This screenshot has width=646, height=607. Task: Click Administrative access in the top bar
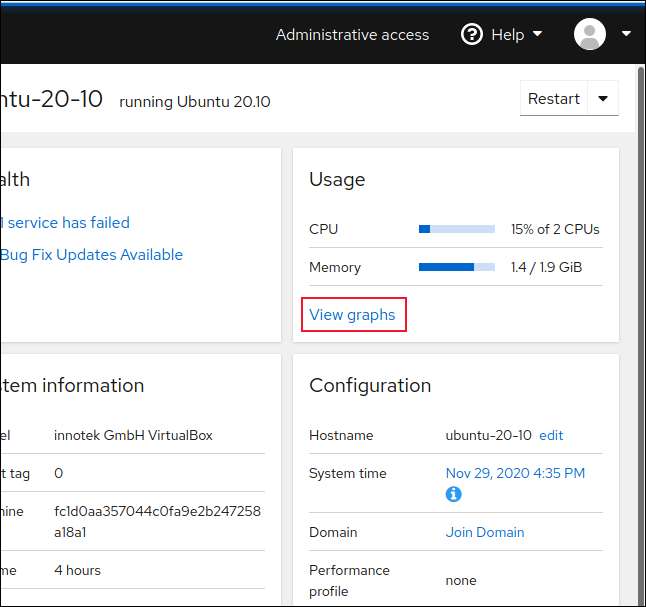(352, 34)
